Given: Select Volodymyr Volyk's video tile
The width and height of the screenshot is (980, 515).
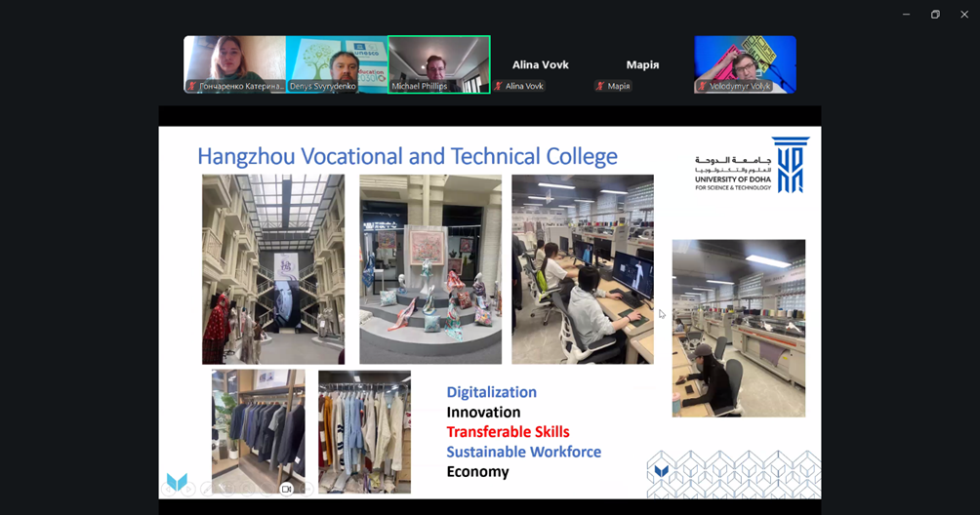Looking at the screenshot, I should coord(745,64).
